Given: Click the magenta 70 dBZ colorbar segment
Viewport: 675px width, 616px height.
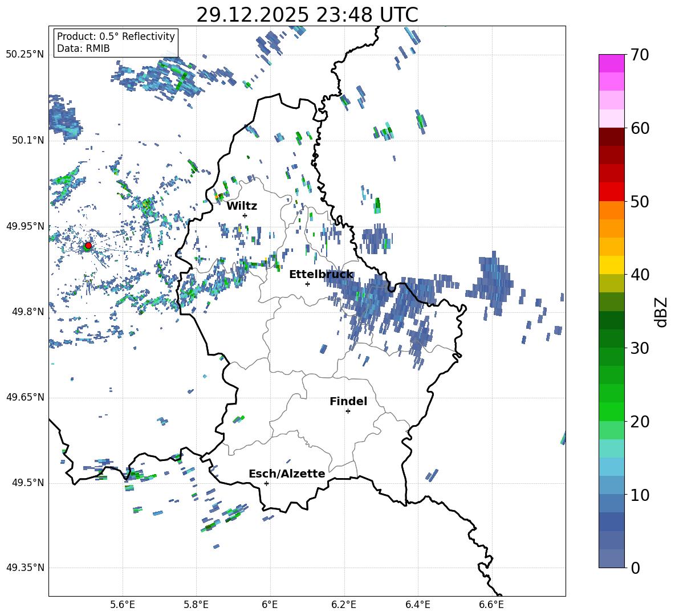Looking at the screenshot, I should pyautogui.click(x=611, y=63).
